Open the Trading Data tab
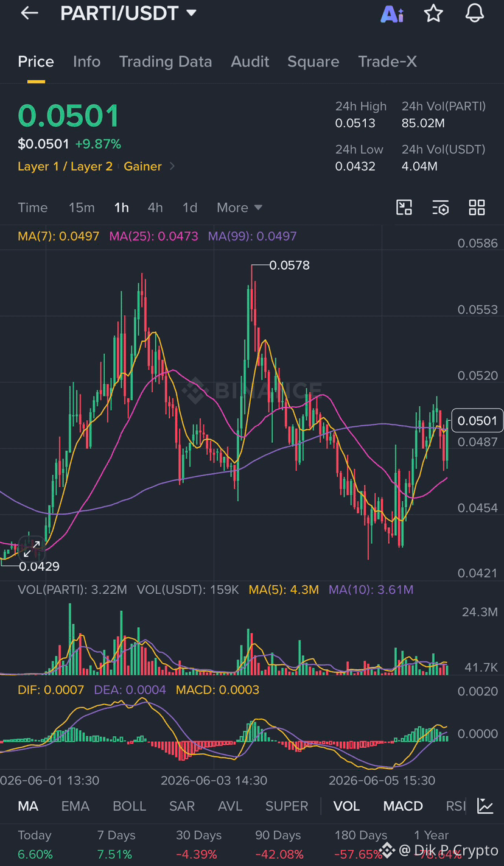Viewport: 504px width, 866px height. pos(166,62)
